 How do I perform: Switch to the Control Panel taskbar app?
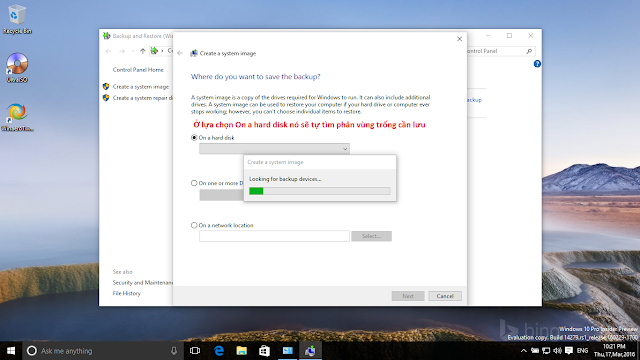point(288,351)
